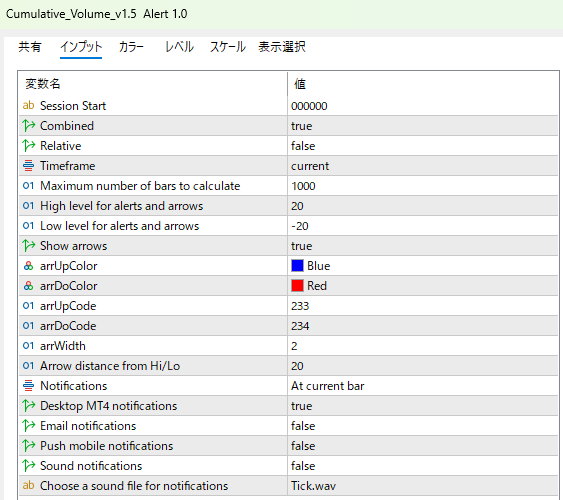Switch to the 表示選択 tab
This screenshot has width=563, height=500.
click(282, 47)
